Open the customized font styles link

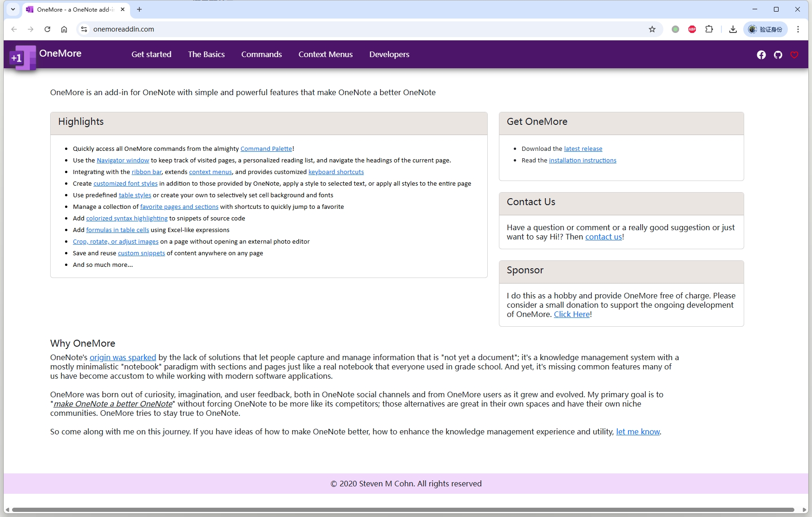tap(125, 183)
